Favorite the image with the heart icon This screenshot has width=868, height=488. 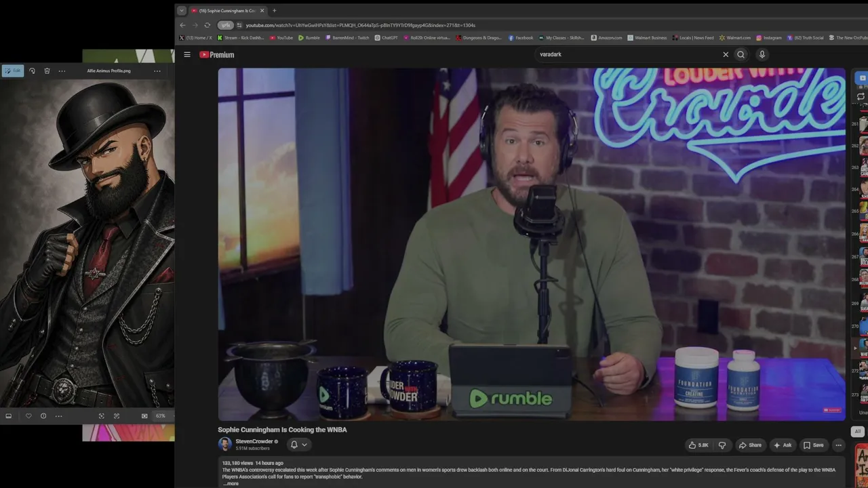click(x=28, y=416)
